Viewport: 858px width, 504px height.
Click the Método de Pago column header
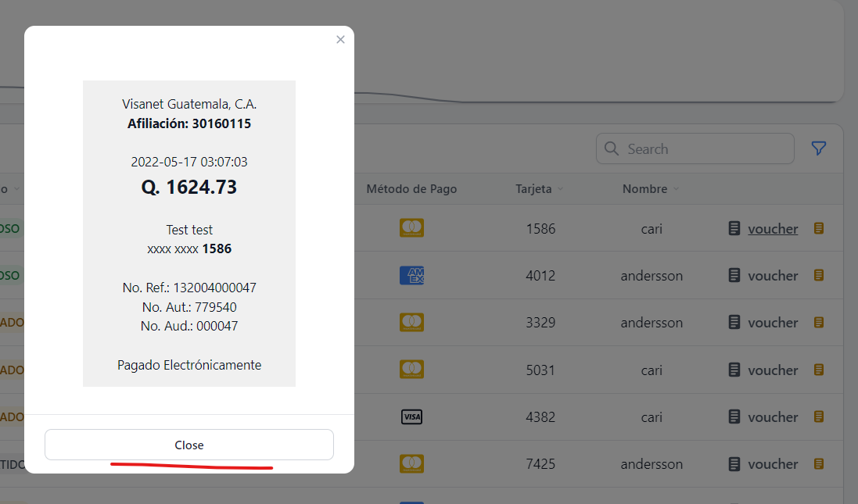tap(411, 188)
